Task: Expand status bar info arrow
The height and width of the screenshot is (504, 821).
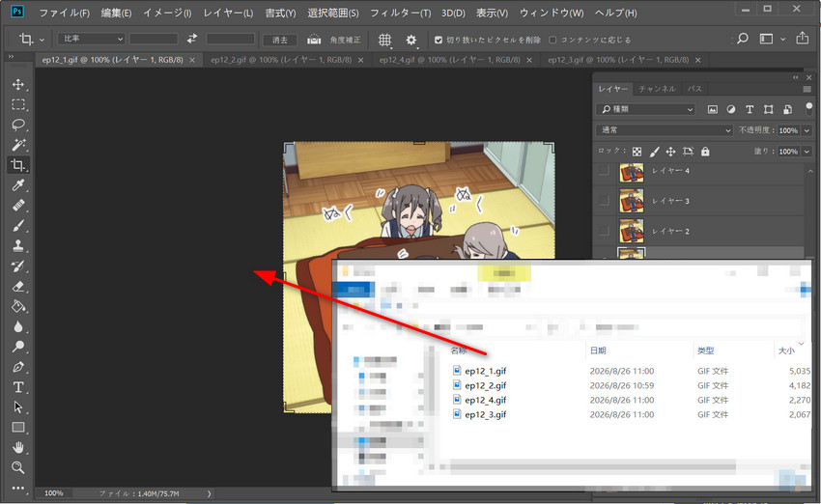Action: (209, 493)
